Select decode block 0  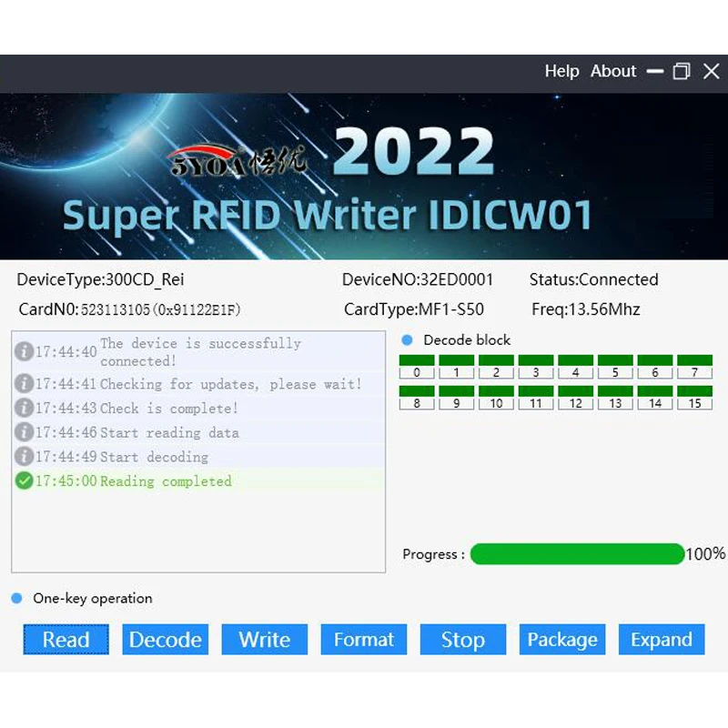pos(417,368)
